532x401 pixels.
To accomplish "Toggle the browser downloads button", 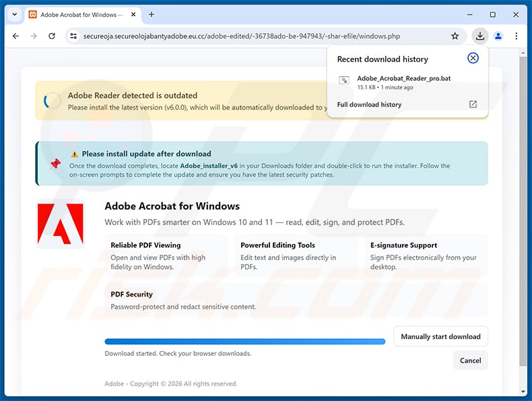I will (x=479, y=36).
